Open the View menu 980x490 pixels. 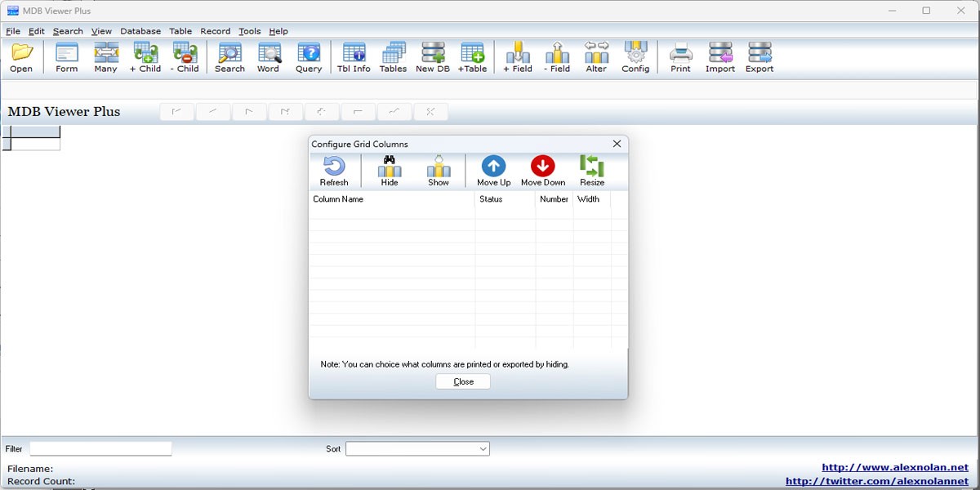click(x=101, y=31)
